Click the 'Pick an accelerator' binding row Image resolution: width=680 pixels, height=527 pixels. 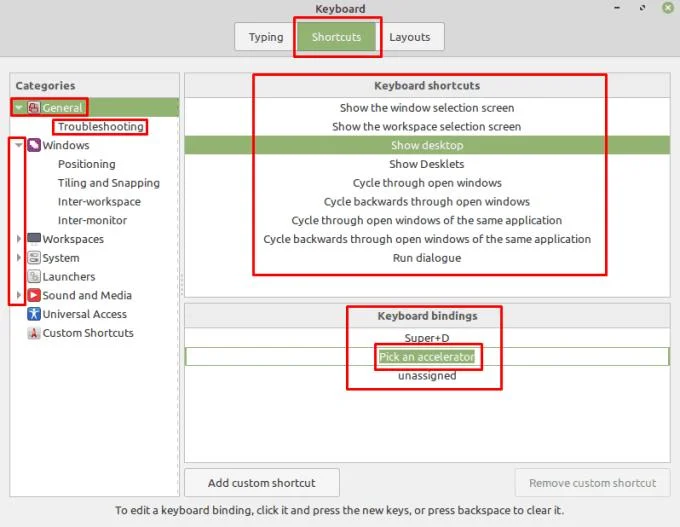point(427,357)
